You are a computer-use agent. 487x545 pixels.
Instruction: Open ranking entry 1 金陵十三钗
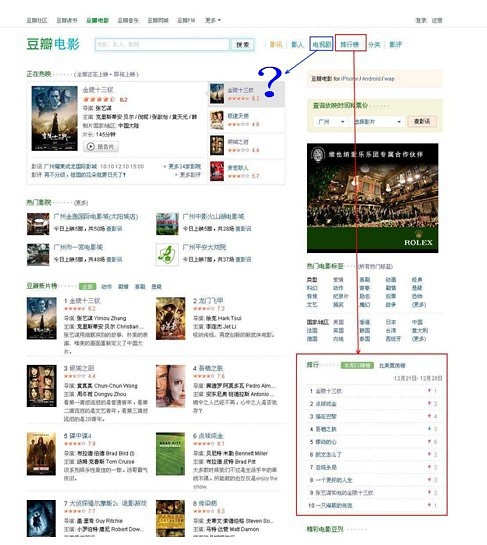[x=329, y=391]
